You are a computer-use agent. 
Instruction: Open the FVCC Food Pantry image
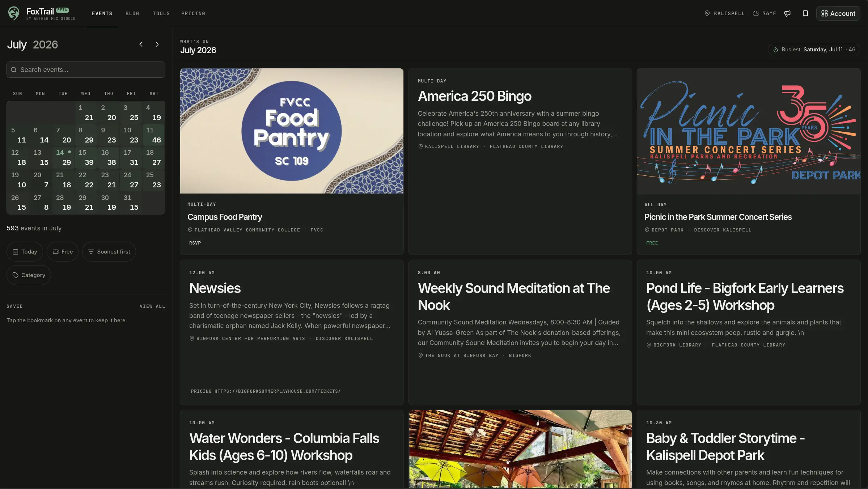(292, 131)
